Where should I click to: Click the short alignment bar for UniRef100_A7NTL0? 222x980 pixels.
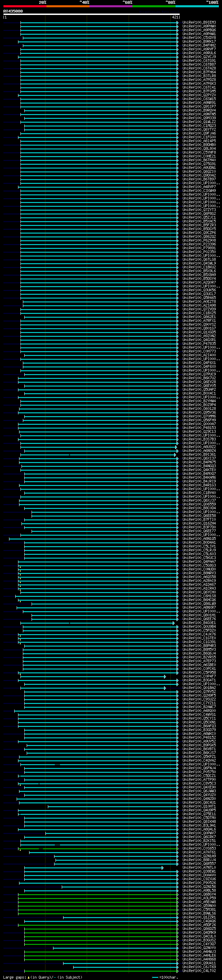94,867
